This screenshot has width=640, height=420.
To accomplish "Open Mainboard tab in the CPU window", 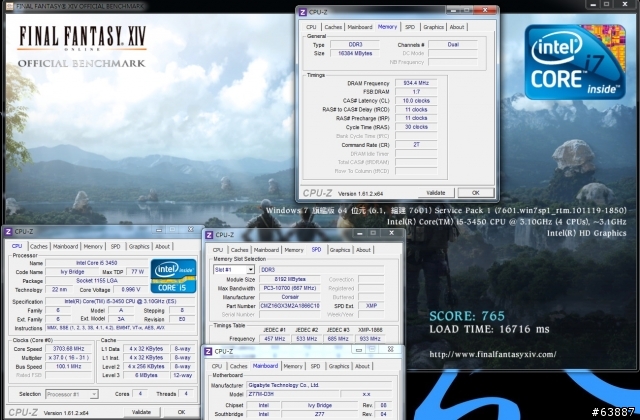I will click(x=65, y=247).
